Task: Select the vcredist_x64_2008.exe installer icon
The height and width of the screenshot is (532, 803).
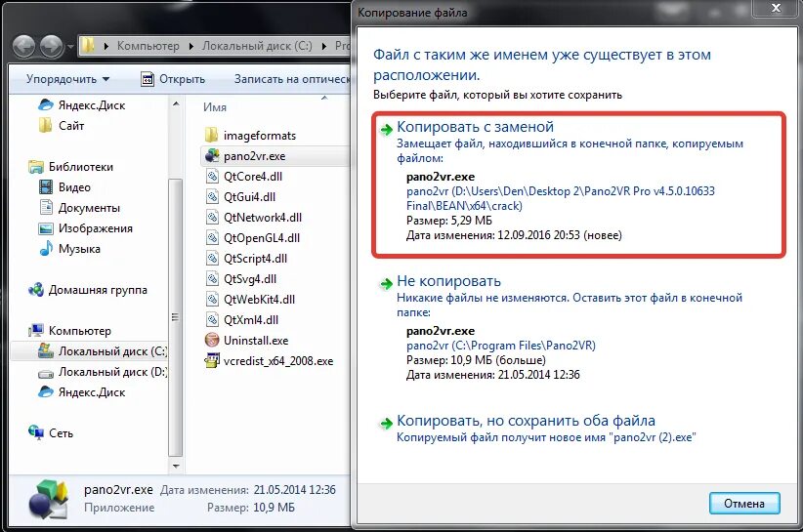Action: click(x=212, y=360)
